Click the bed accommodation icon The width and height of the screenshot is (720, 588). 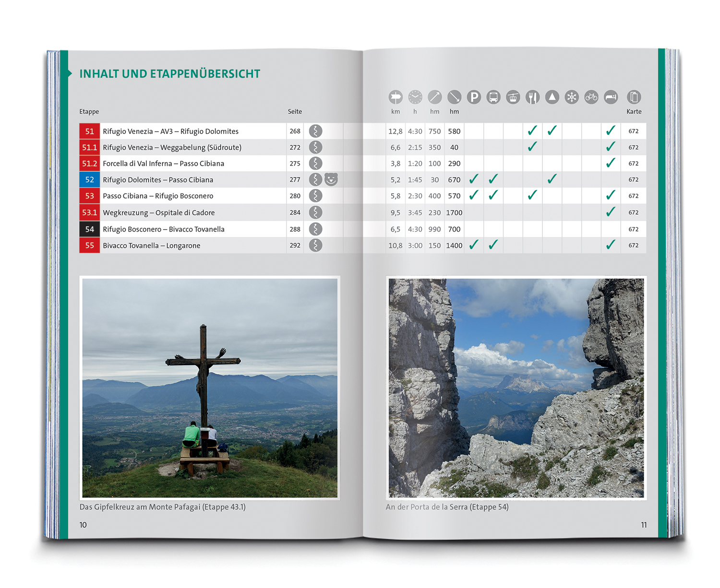tap(611, 97)
